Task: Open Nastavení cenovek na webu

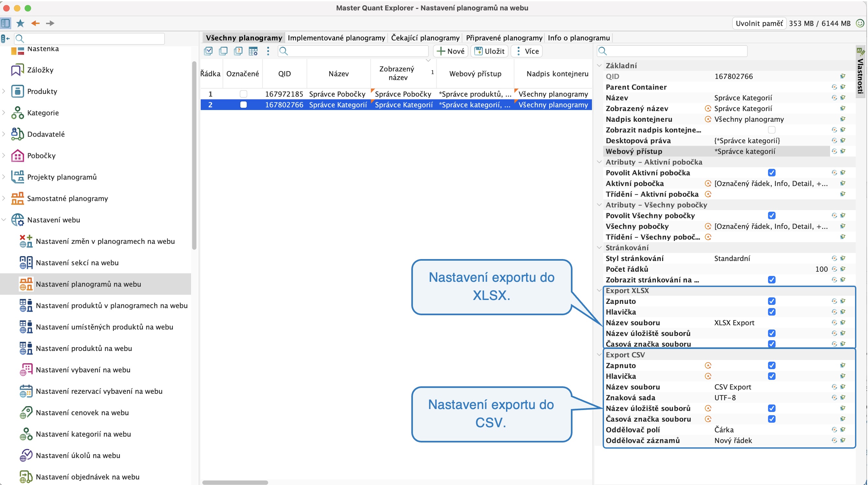Action: pyautogui.click(x=82, y=413)
